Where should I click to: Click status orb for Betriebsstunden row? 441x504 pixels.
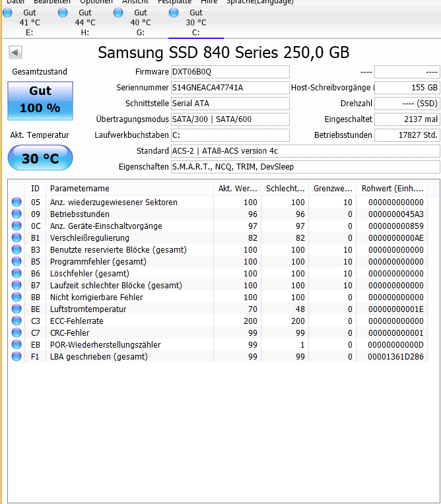pos(17,214)
